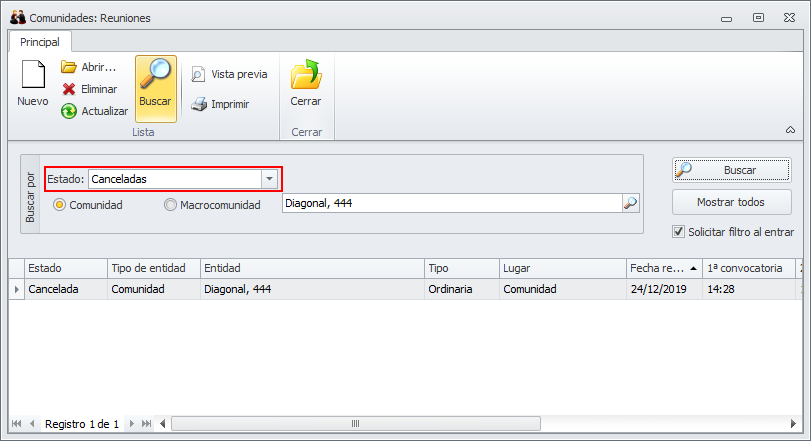Click the Estado Canceladas combo box text
Image resolution: width=811 pixels, height=441 pixels.
click(175, 179)
